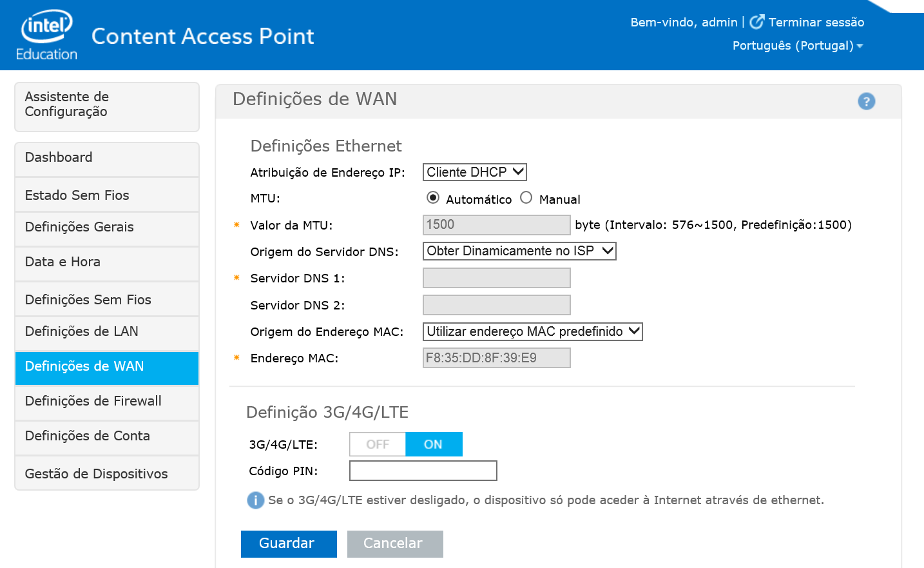
Task: Expand the Português (Portugal) language selector
Action: coord(798,46)
